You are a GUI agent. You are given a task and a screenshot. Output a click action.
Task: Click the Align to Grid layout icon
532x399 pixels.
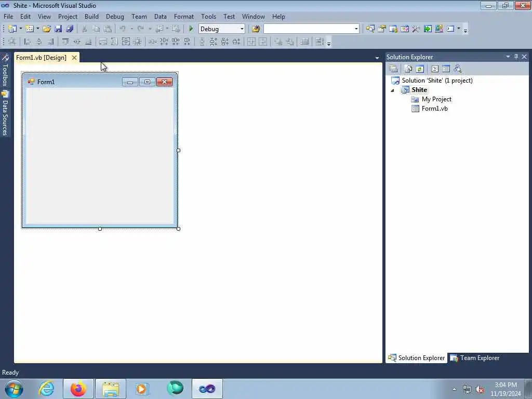pos(12,42)
